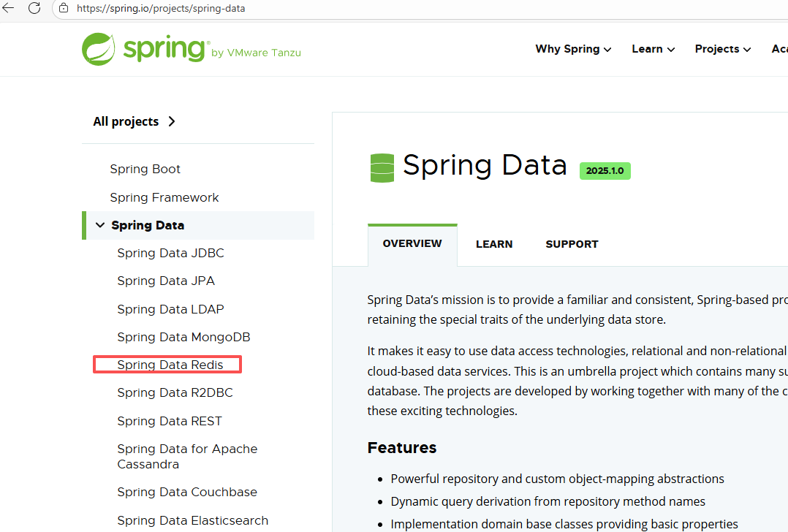Image resolution: width=788 pixels, height=532 pixels.
Task: Click the 'by VMware Tanzu' text
Action: click(257, 53)
